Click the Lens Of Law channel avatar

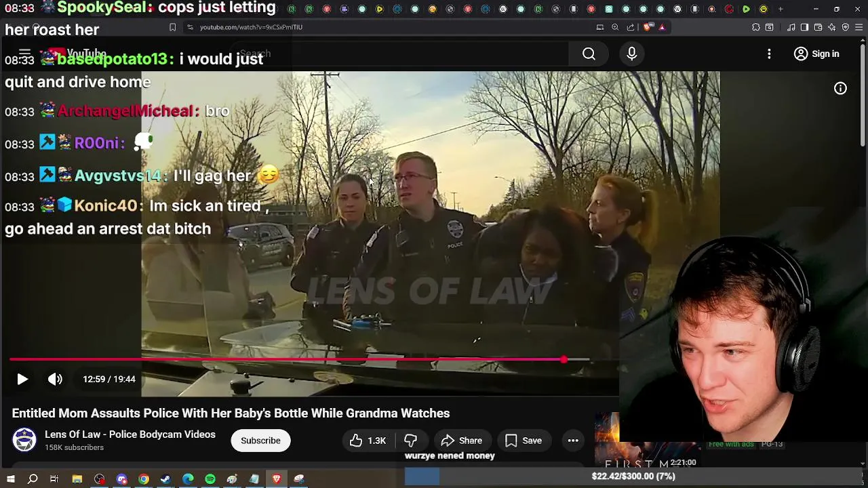coord(24,440)
